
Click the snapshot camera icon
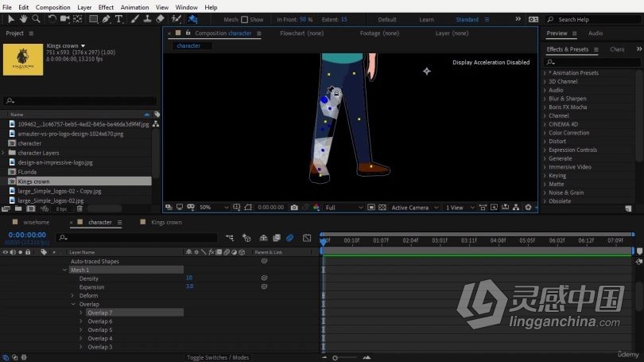pos(294,208)
